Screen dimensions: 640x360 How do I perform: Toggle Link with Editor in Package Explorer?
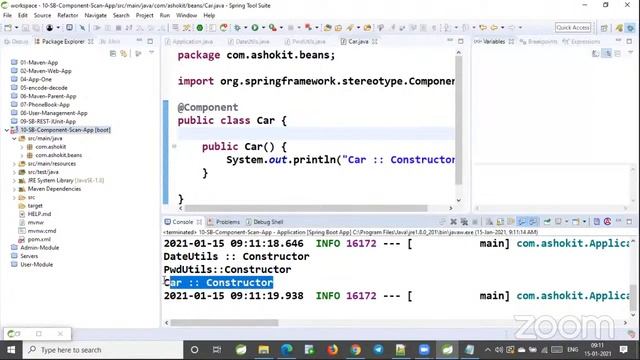click(124, 53)
